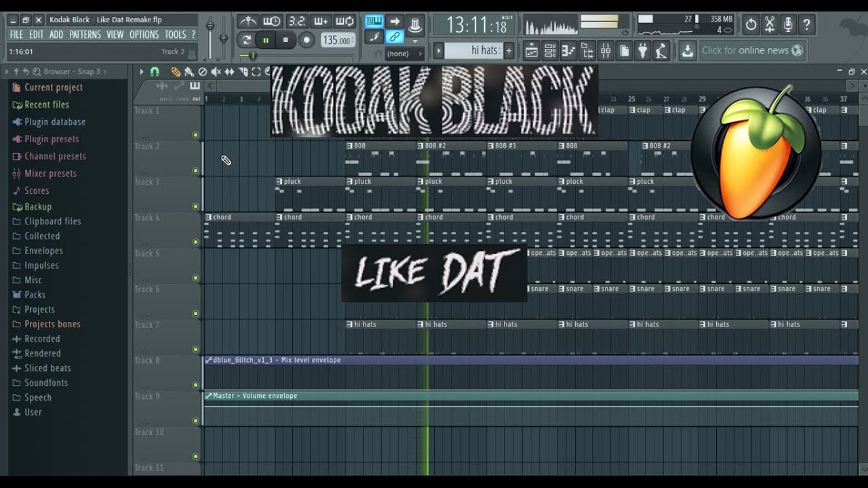Open the (none) snap selector dropdown

(x=405, y=54)
